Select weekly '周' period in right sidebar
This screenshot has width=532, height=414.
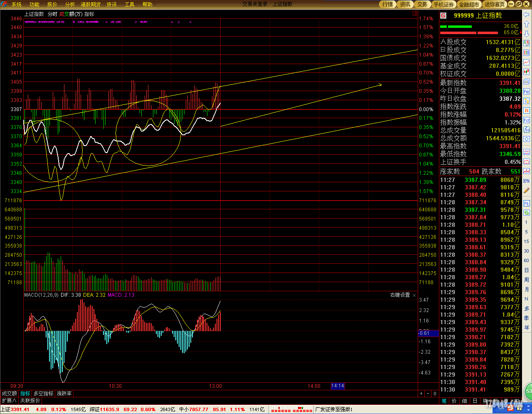tap(527, 280)
